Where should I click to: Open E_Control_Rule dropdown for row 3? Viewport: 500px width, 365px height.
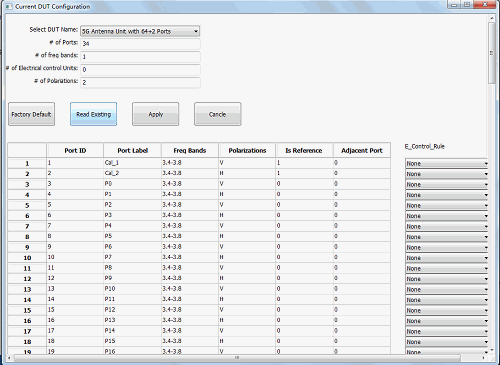coord(447,184)
